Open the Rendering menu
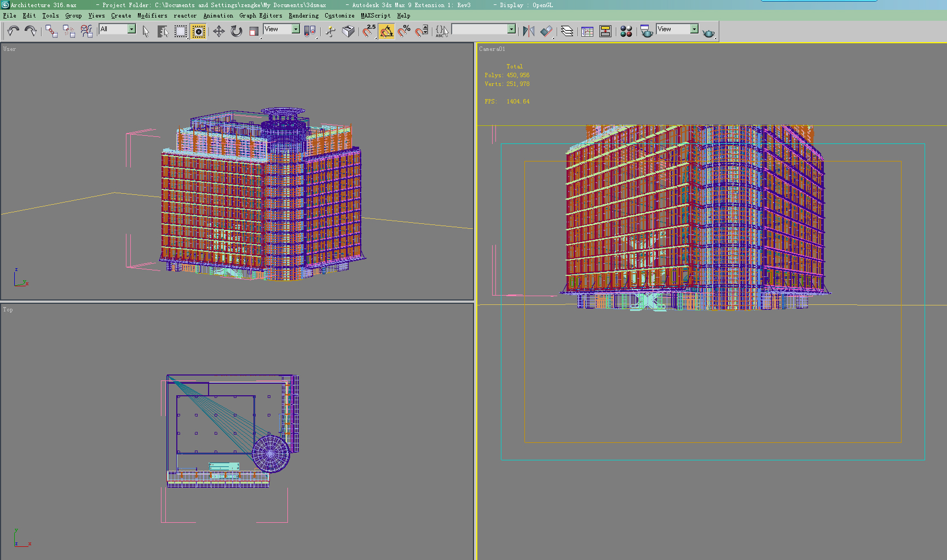Screen dimensions: 947x560 pyautogui.click(x=303, y=15)
